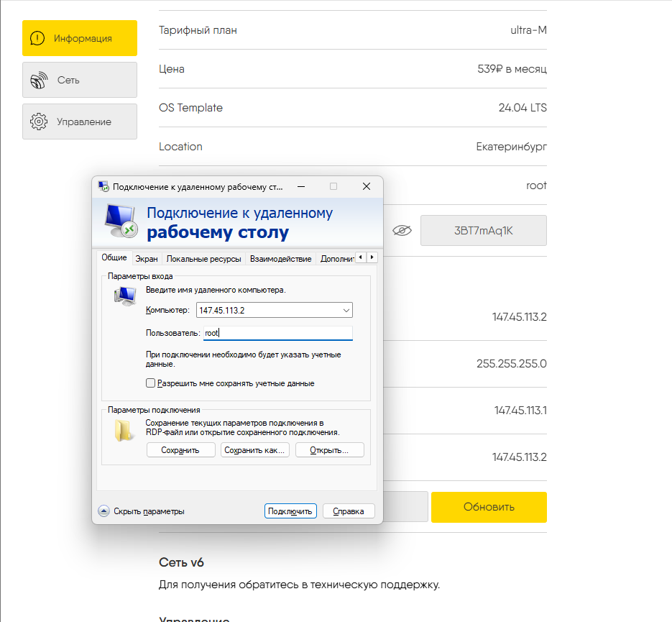
Task: Select the OS Template value 24.04 LTS
Action: point(523,108)
